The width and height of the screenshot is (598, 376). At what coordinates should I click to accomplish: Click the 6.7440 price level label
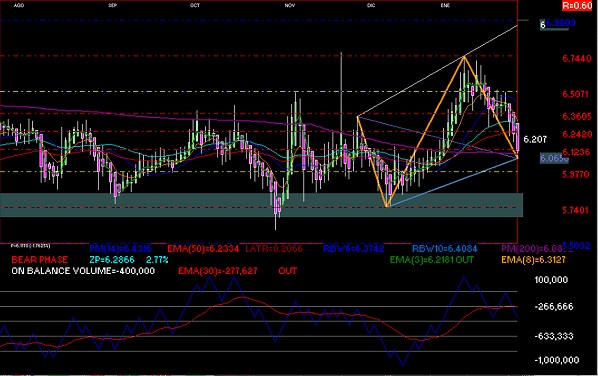coord(577,58)
